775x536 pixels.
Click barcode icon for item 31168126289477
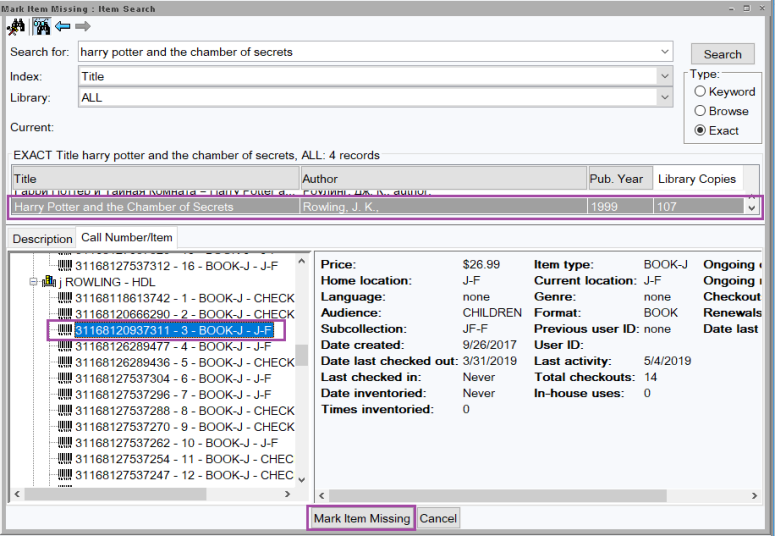(x=65, y=346)
